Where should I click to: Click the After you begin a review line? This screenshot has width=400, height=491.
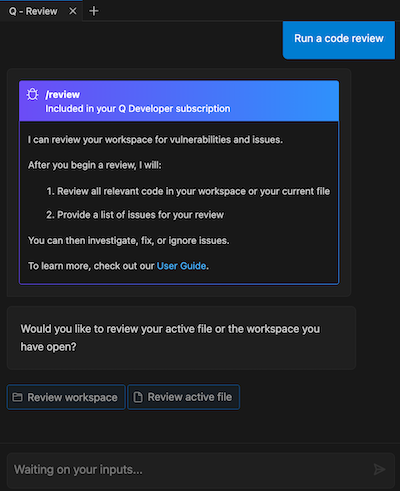pyautogui.click(x=95, y=165)
